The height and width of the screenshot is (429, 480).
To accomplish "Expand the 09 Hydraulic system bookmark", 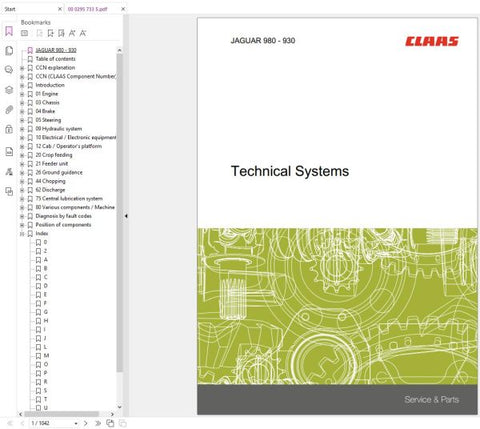I will [22, 129].
